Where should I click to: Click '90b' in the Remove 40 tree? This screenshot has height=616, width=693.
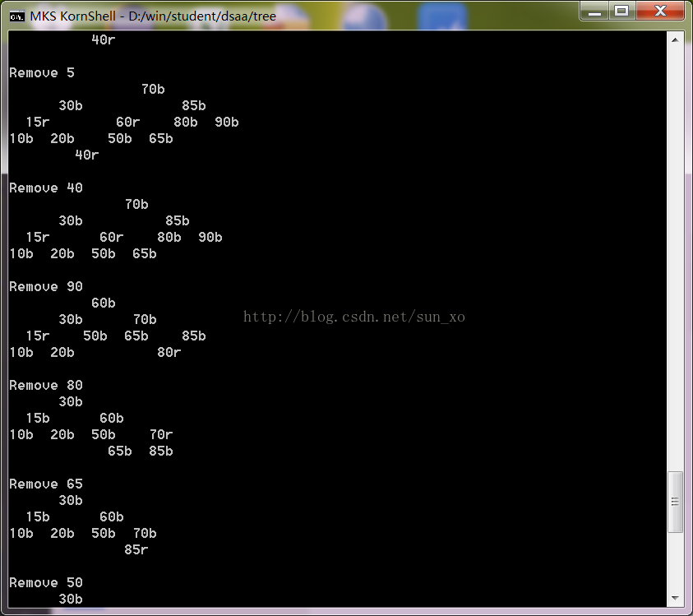click(210, 237)
